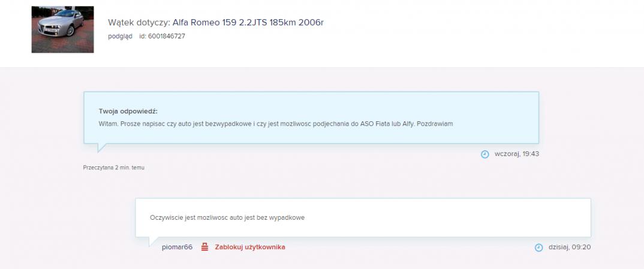Click the thread title Alfa Romeo 159 2.2JTS
This screenshot has height=269, width=644.
(x=248, y=23)
